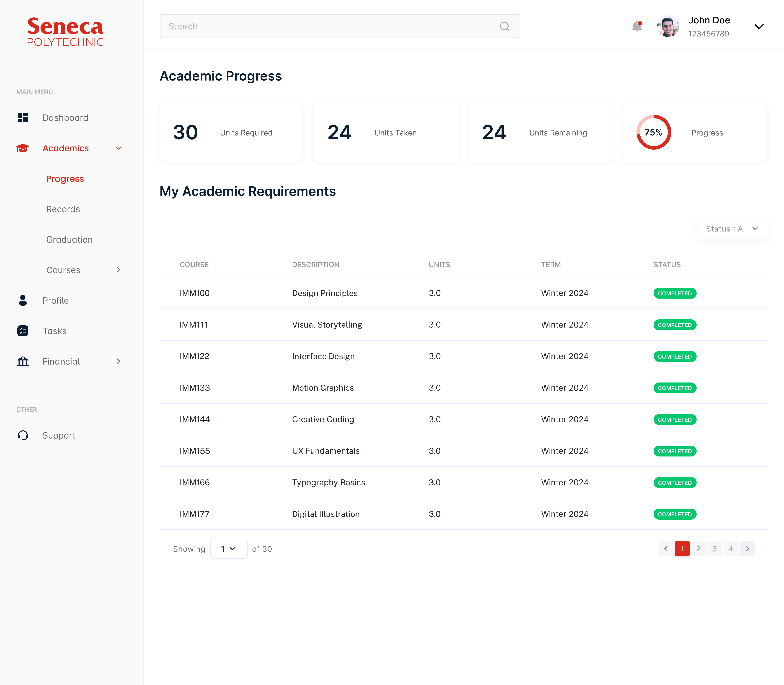Collapse the Academics submenu chevron
This screenshot has width=784, height=685.
(x=118, y=148)
